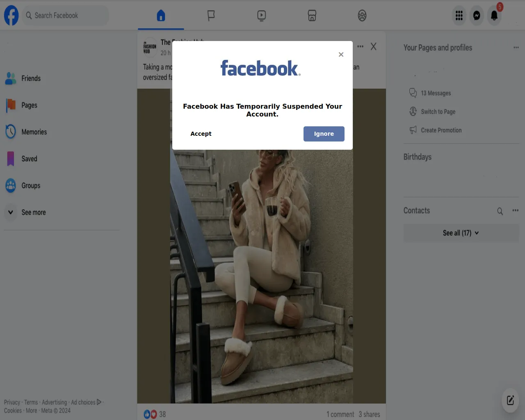Image resolution: width=525 pixels, height=420 pixels.
Task: Start a new message with compose icon
Action: pos(510,400)
